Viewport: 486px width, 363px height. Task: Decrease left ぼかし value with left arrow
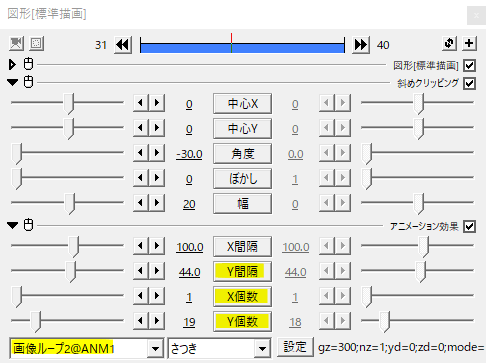click(x=141, y=178)
